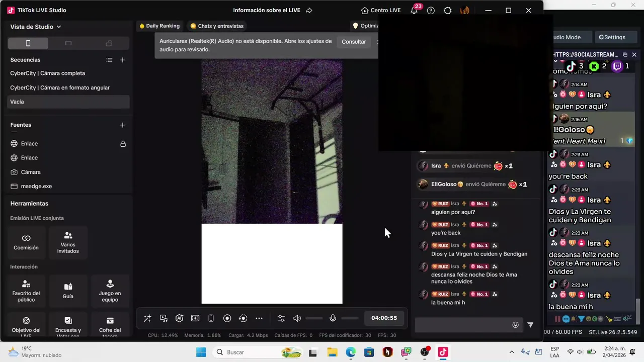
Task: Click Consultar in the audio warning
Action: click(x=354, y=42)
